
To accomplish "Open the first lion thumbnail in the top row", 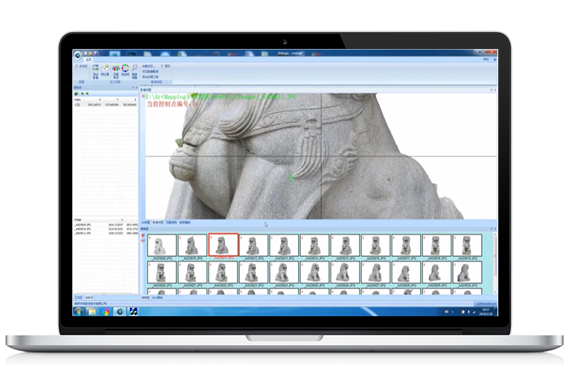I will 162,245.
